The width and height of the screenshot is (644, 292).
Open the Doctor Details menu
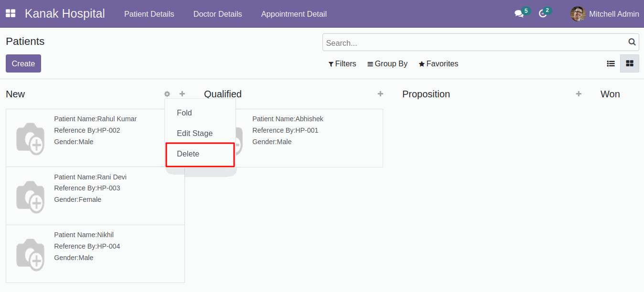point(218,14)
